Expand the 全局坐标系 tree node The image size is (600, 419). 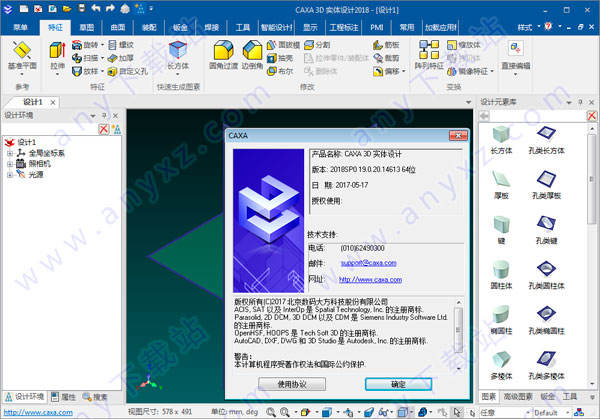coord(10,153)
